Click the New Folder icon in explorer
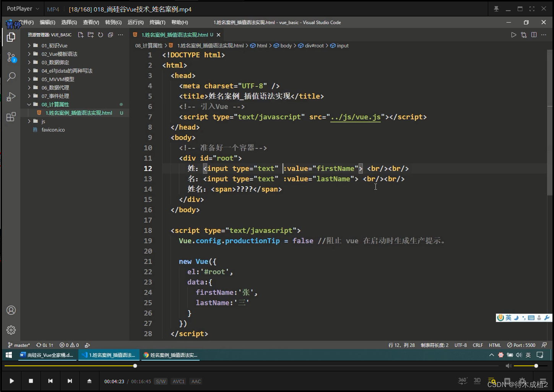 tap(91, 35)
